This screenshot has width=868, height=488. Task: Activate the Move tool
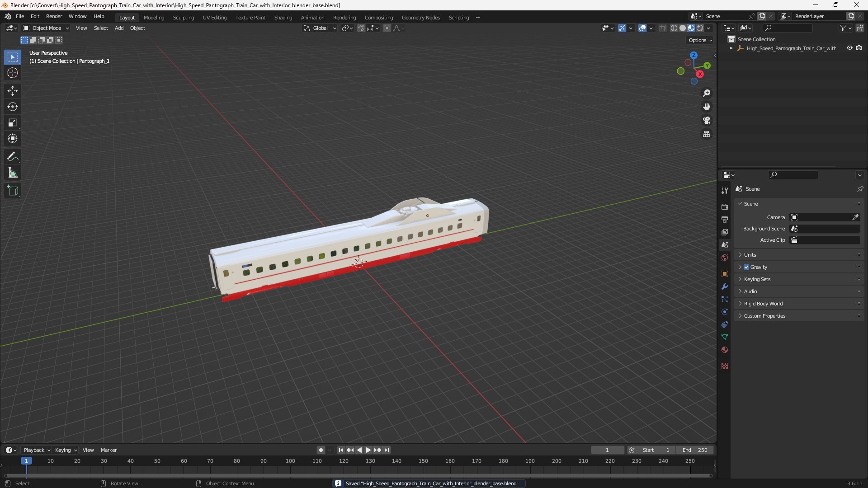tap(13, 91)
